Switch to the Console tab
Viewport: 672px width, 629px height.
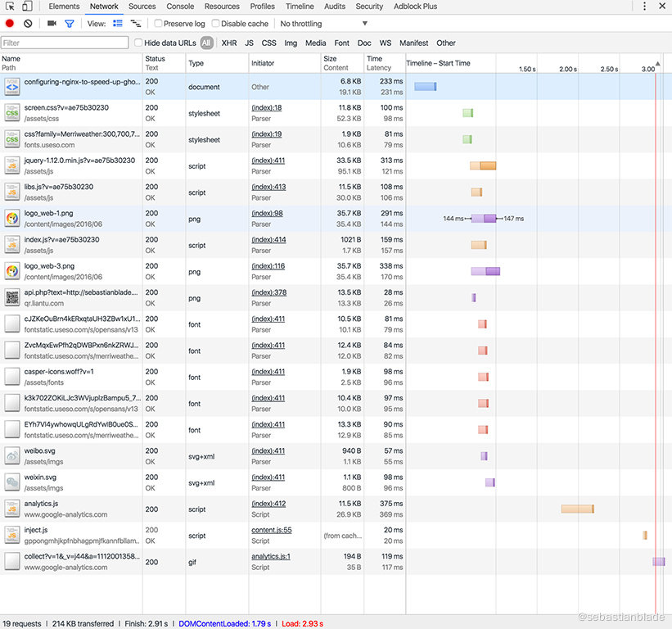pos(180,7)
